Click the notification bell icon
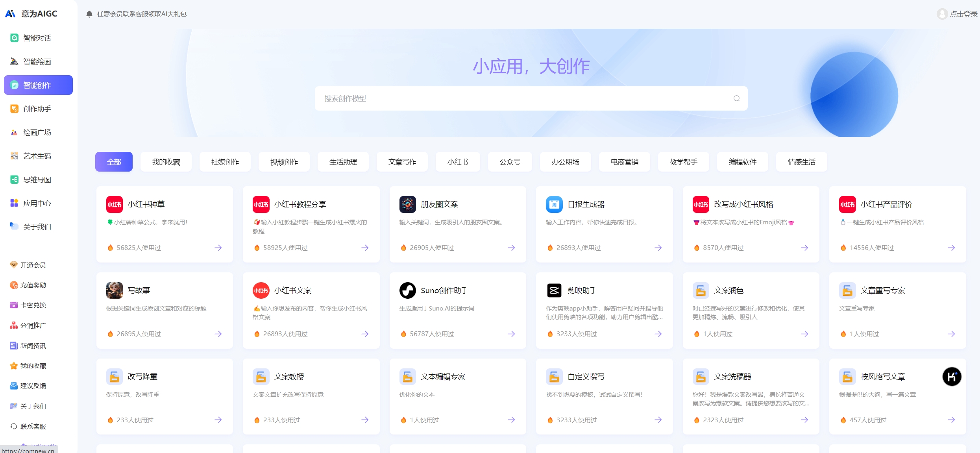Screen dimensions: 980x453 pos(89,14)
